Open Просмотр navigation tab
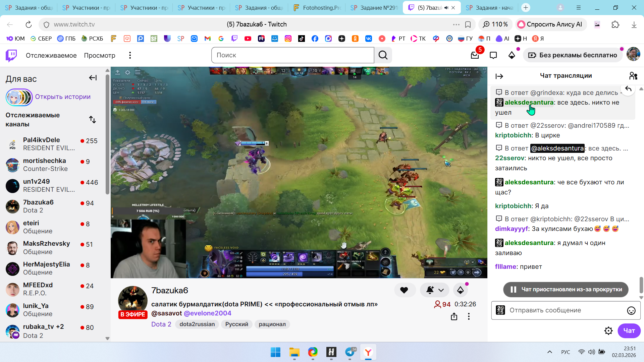Screen dimensions: 644x362 coord(100,55)
